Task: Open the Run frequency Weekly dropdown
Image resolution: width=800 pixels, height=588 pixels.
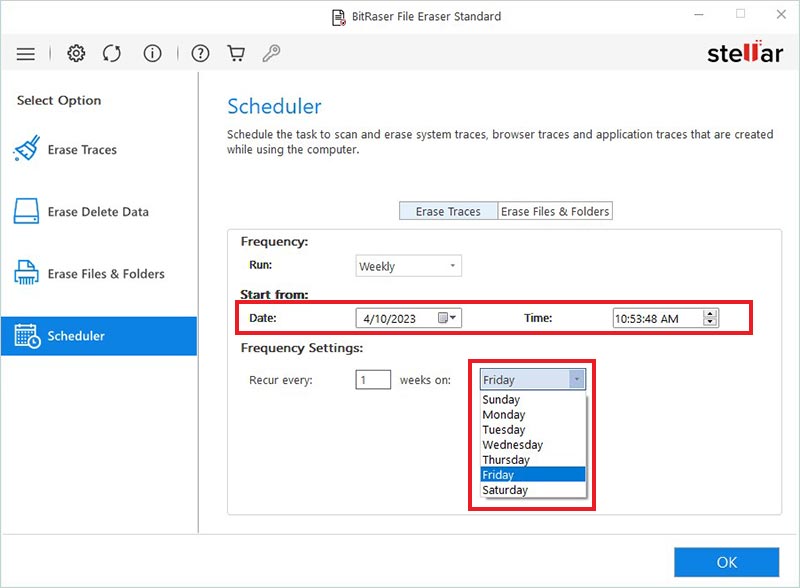Action: coord(408,265)
